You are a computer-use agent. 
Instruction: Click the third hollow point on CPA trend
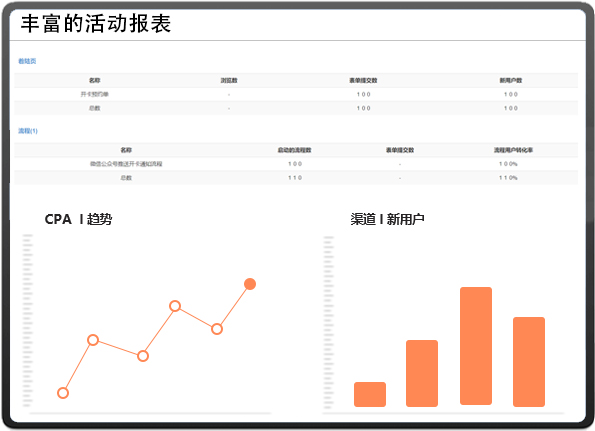click(143, 356)
